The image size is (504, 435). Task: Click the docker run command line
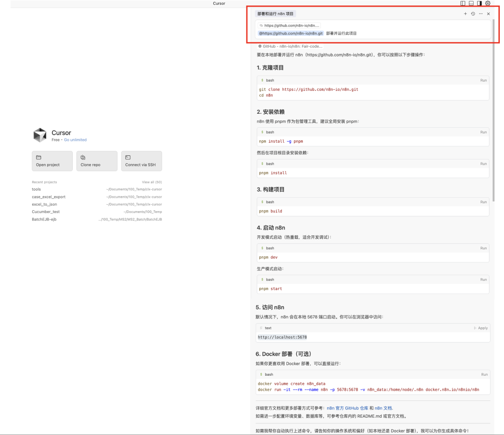[x=368, y=390]
